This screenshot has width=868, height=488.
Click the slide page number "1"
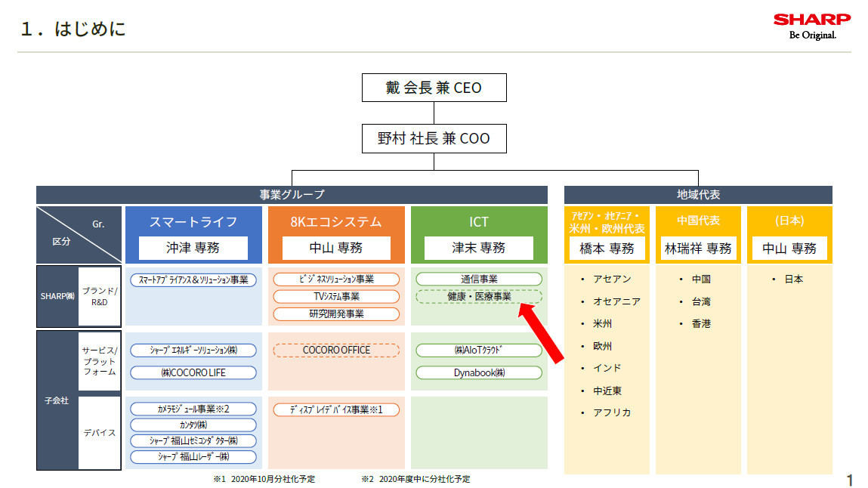pyautogui.click(x=850, y=480)
